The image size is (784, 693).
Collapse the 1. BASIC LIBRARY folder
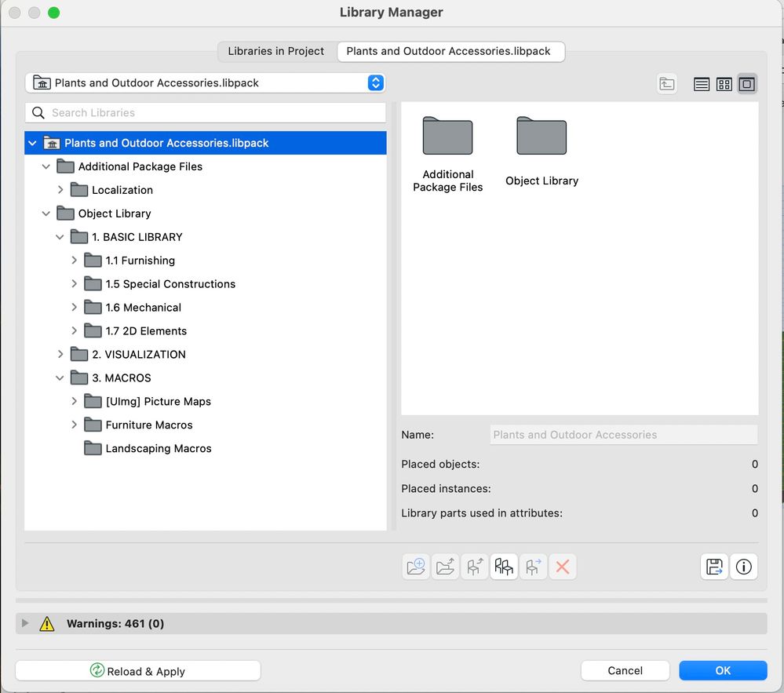click(x=60, y=237)
